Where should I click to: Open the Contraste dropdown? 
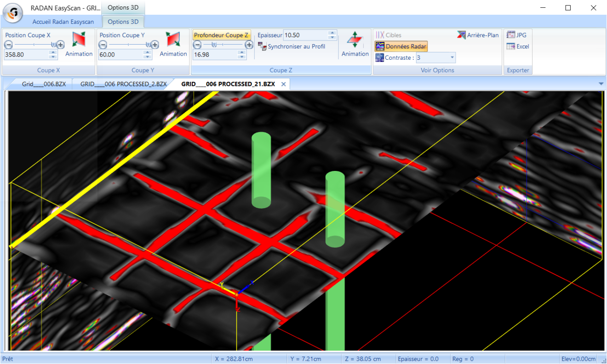click(452, 57)
